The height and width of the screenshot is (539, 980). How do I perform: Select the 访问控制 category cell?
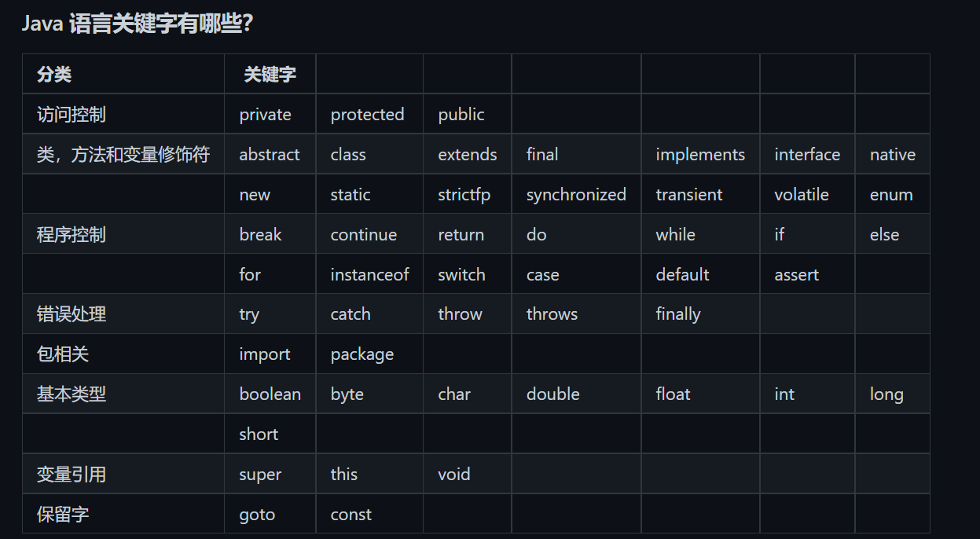[71, 115]
